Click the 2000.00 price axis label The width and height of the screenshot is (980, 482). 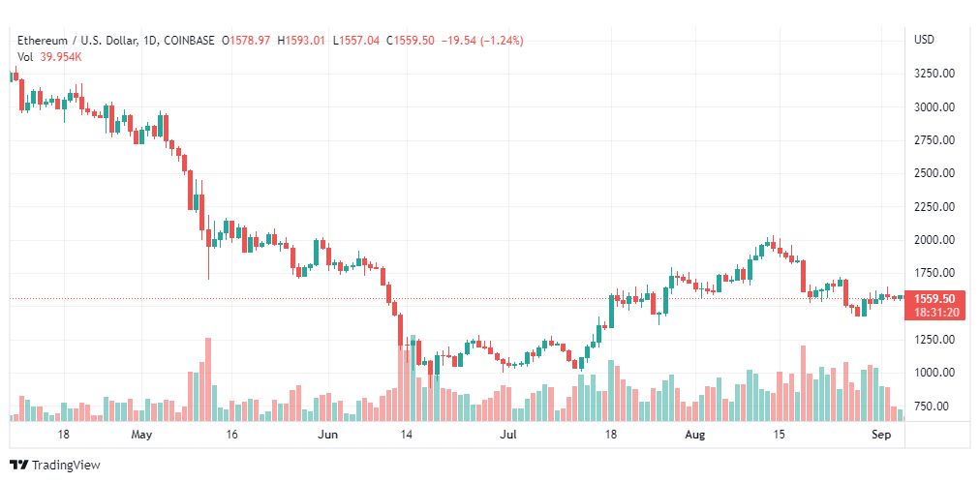(x=934, y=240)
